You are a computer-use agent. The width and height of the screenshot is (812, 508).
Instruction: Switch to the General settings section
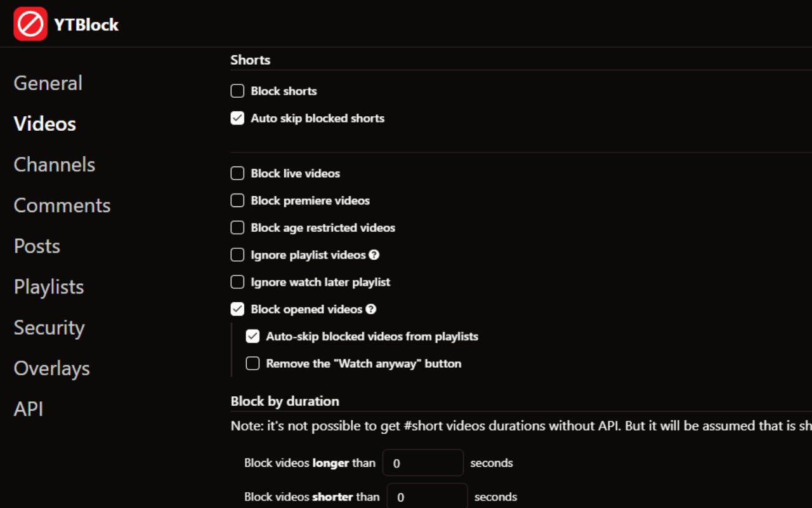48,83
